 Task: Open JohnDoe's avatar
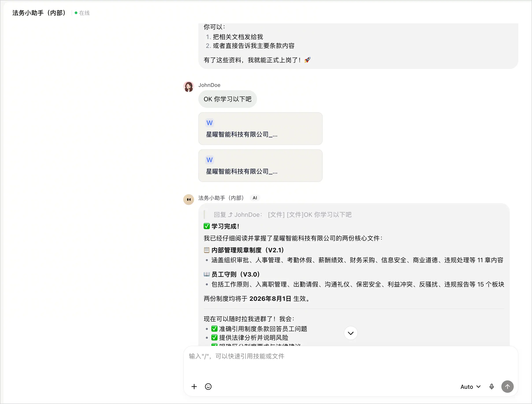coord(189,87)
